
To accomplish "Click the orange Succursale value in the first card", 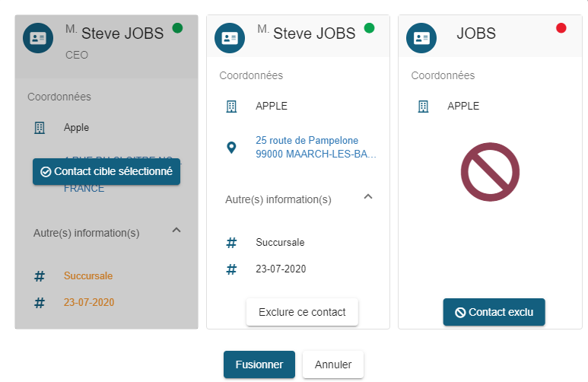I will click(x=88, y=275).
